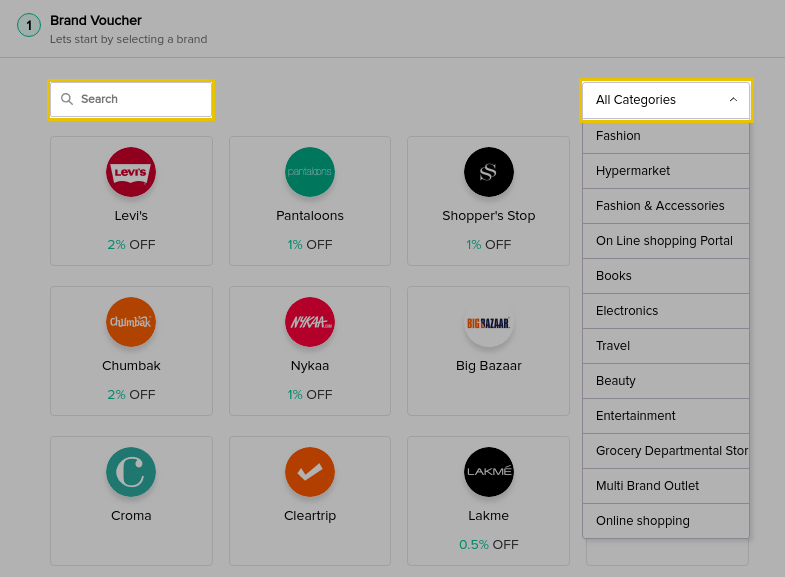Click the Nykaa brand icon

pos(309,322)
